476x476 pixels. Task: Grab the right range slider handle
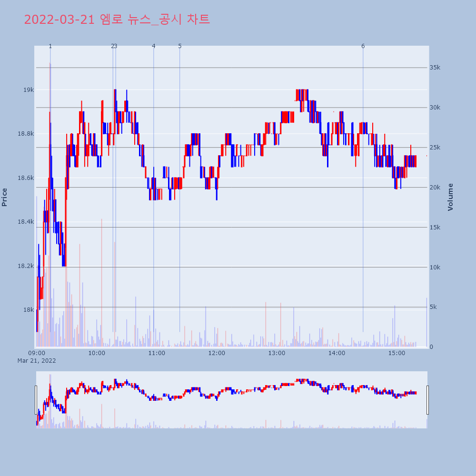427,400
